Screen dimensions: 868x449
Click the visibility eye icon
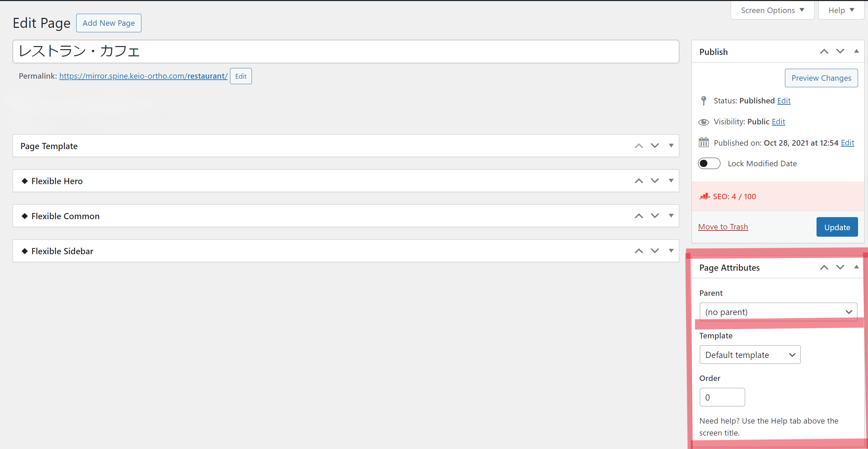pyautogui.click(x=704, y=122)
